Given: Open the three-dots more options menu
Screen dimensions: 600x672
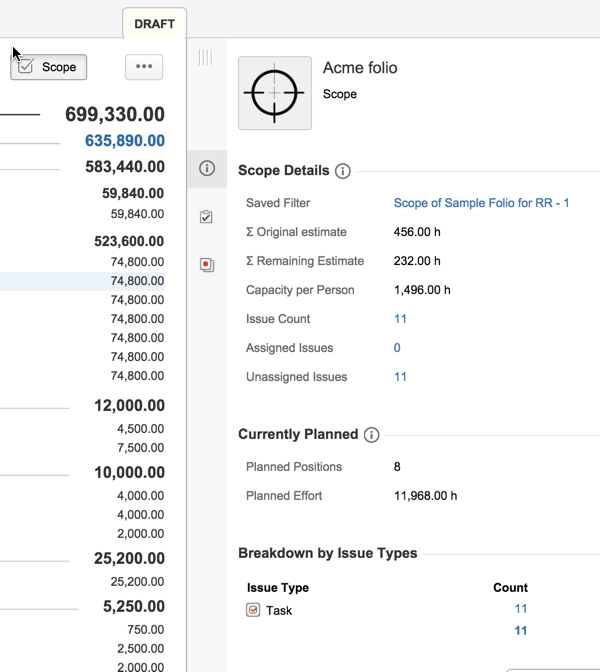Looking at the screenshot, I should click(144, 67).
